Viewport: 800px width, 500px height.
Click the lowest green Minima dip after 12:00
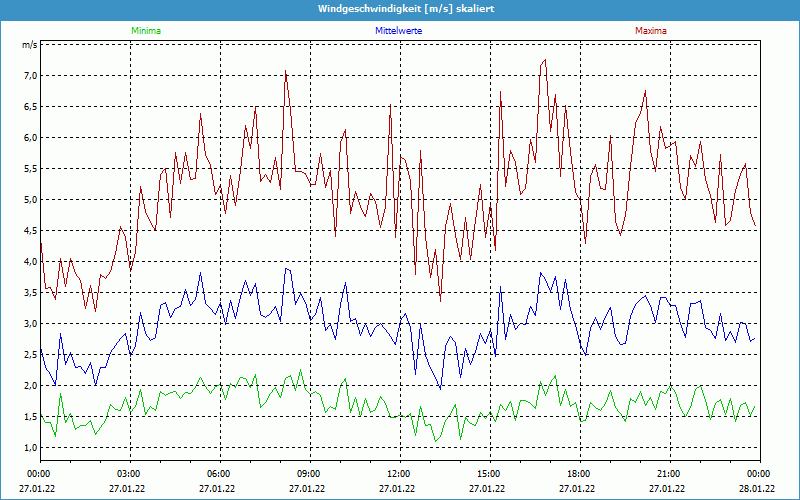coord(435,440)
